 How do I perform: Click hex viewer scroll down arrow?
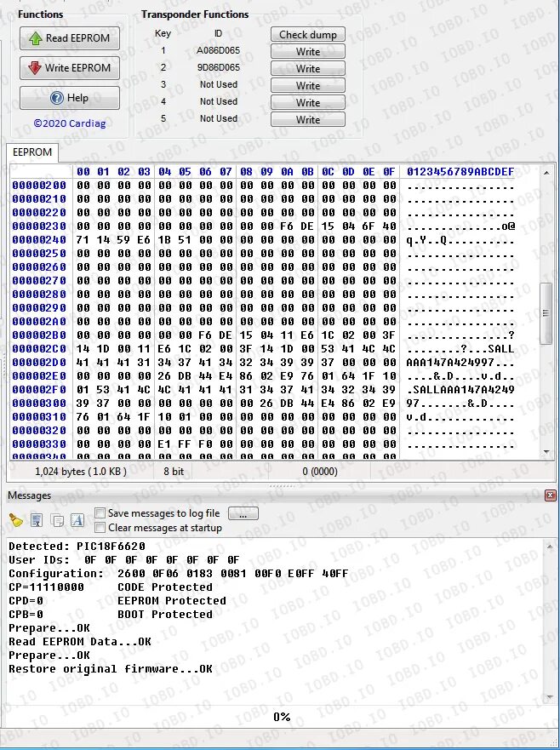(546, 452)
